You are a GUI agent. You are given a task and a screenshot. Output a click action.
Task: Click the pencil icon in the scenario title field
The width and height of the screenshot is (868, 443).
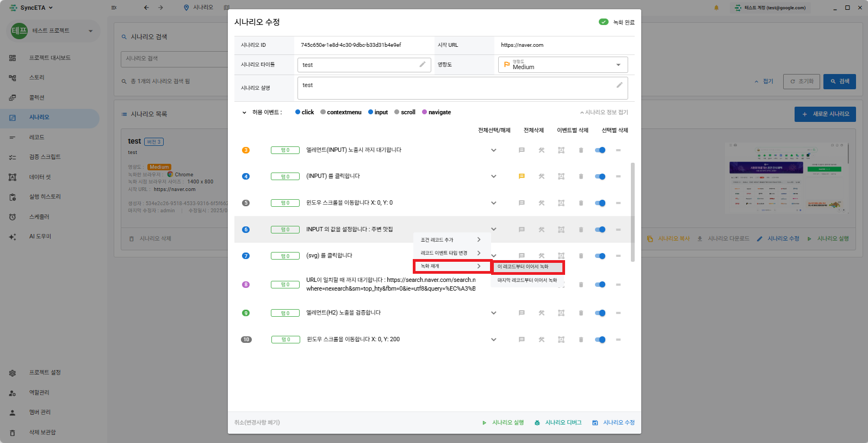tap(423, 64)
